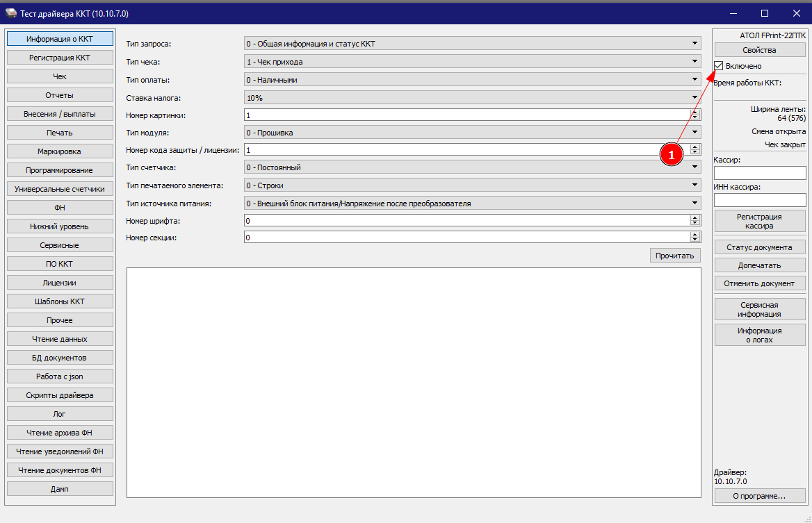Go to Программирование section
This screenshot has width=812, height=523.
(x=60, y=170)
